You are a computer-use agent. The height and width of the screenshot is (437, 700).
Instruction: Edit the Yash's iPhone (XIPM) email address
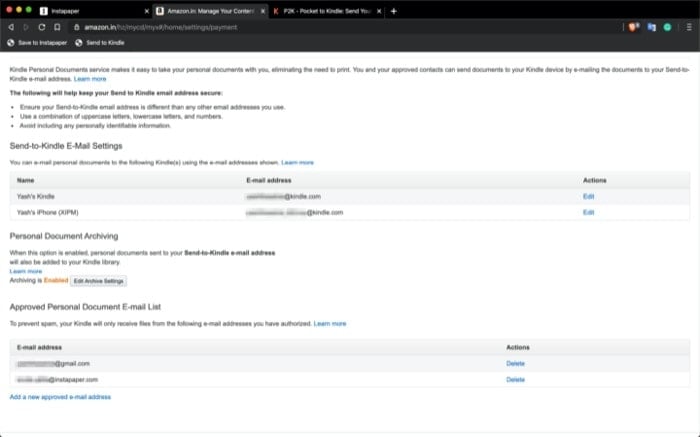tap(588, 212)
